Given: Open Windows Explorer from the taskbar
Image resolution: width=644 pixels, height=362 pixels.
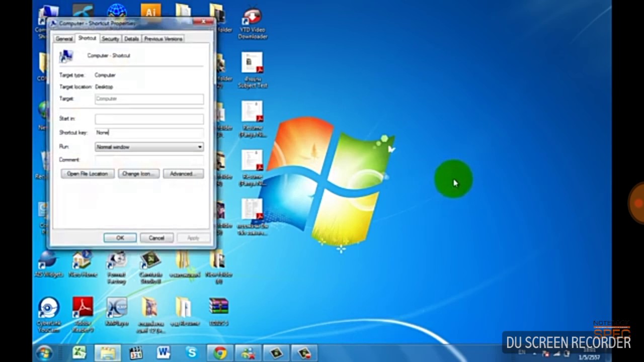Looking at the screenshot, I should coord(107,353).
